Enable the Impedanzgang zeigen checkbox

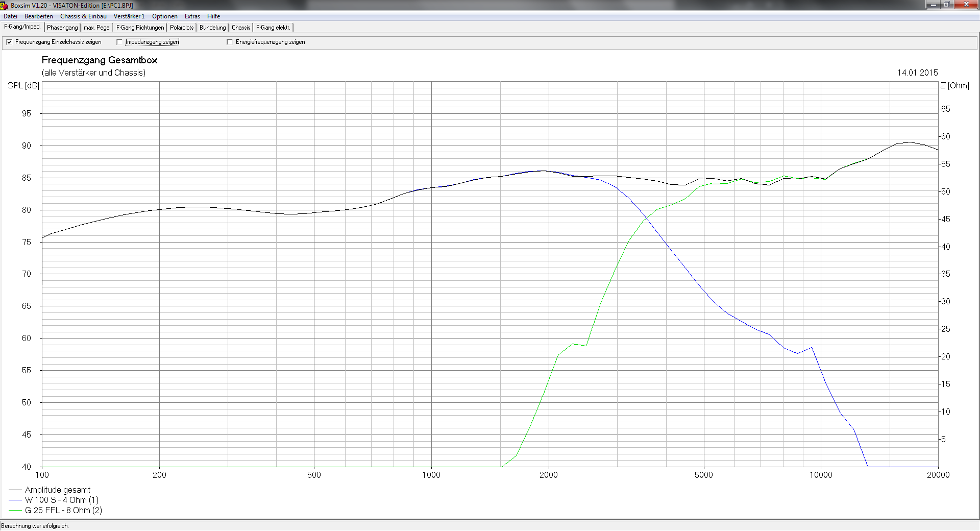[120, 42]
